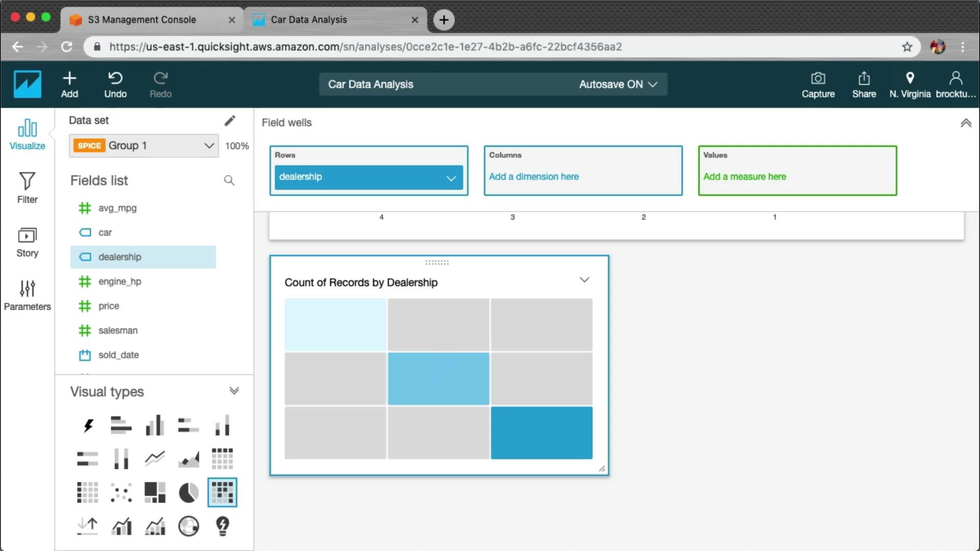Select the KPI arrows visual type
980x551 pixels.
(88, 526)
